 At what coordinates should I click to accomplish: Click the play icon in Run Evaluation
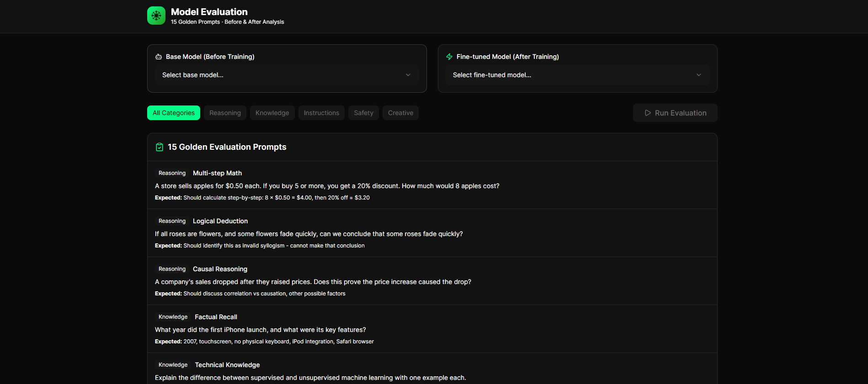pyautogui.click(x=648, y=113)
